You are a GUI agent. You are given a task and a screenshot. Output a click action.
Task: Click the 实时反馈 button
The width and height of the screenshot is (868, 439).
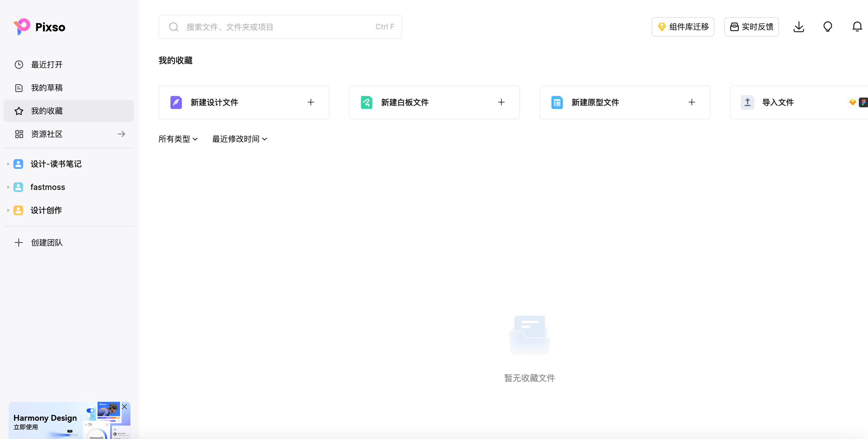coord(751,27)
